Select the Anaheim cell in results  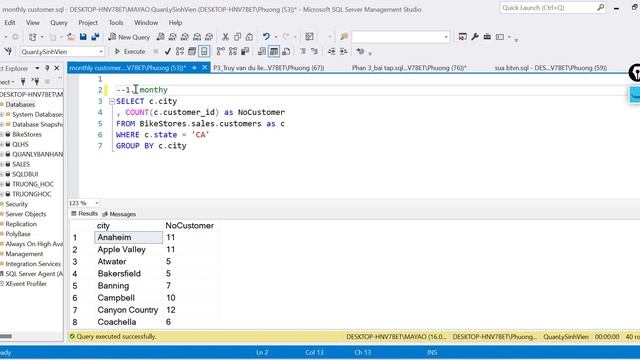pyautogui.click(x=129, y=237)
